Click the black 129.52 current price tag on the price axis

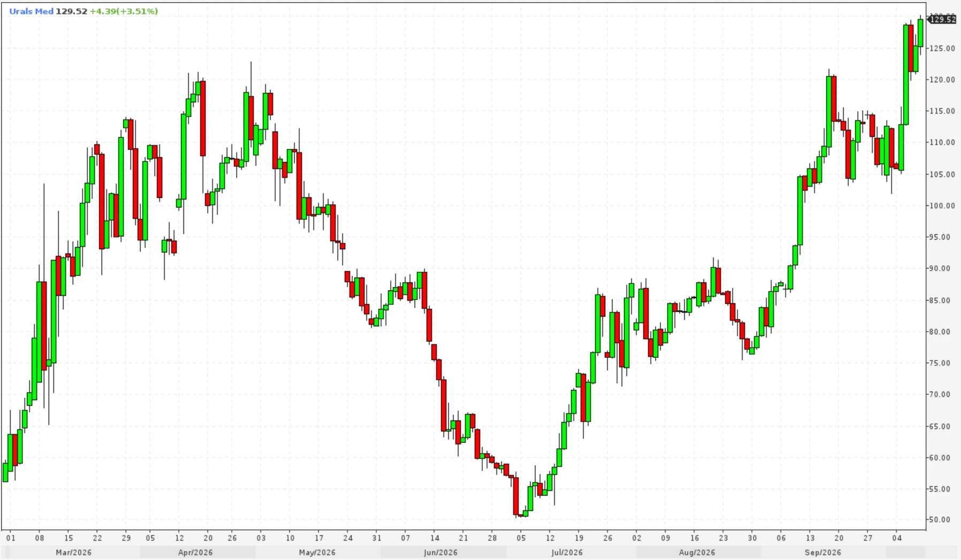pos(942,19)
